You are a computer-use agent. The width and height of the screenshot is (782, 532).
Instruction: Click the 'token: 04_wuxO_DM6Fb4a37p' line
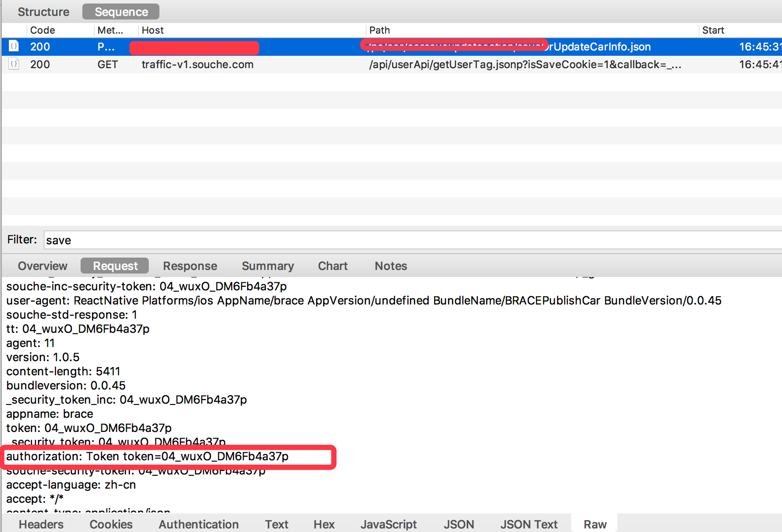tap(89, 428)
